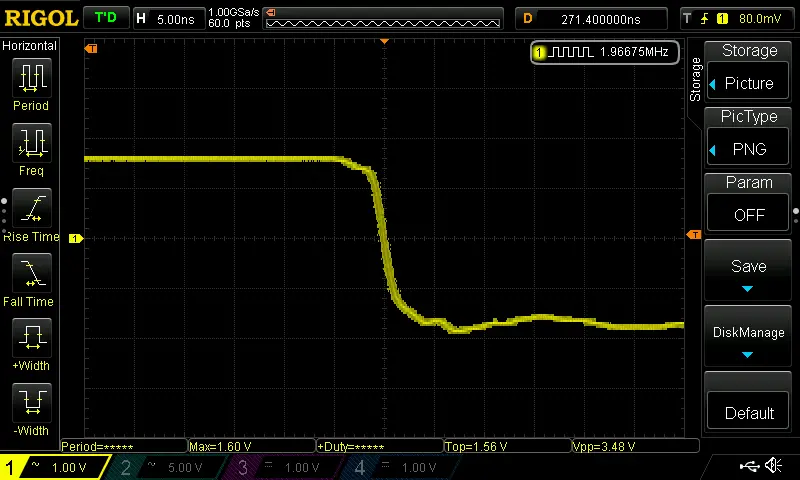Toggle channel 2 at 5.00 V
This screenshot has height=480, width=800.
coord(166,467)
